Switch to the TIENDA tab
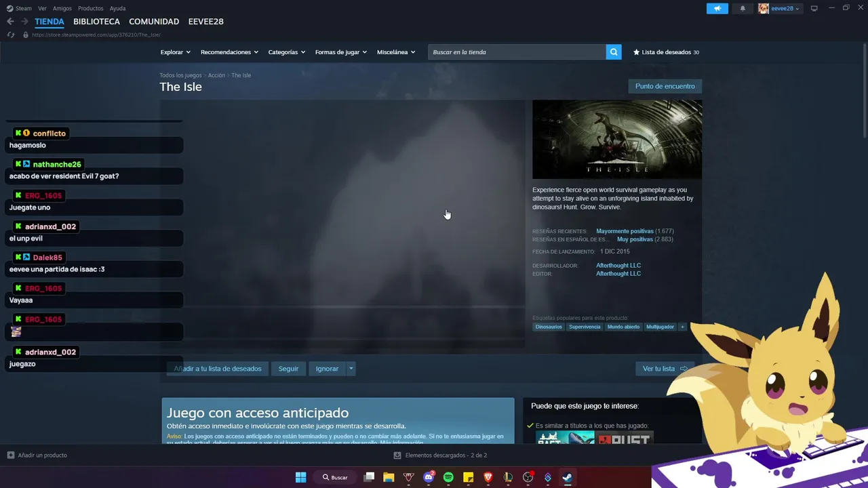 pos(50,22)
